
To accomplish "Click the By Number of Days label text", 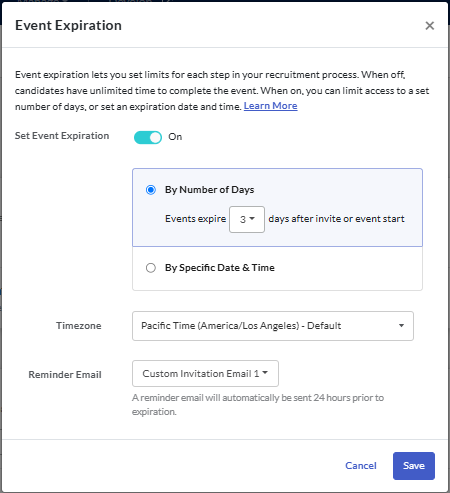I will (209, 190).
